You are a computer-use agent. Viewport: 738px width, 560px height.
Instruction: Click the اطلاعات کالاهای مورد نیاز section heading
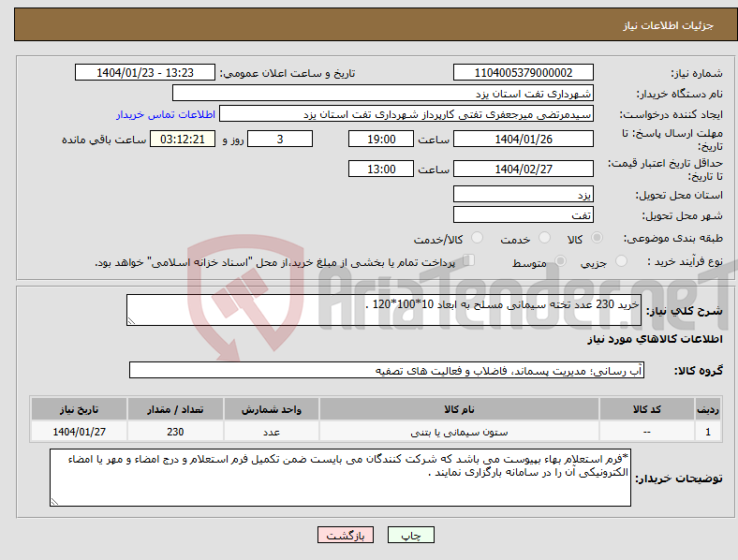coord(656,339)
